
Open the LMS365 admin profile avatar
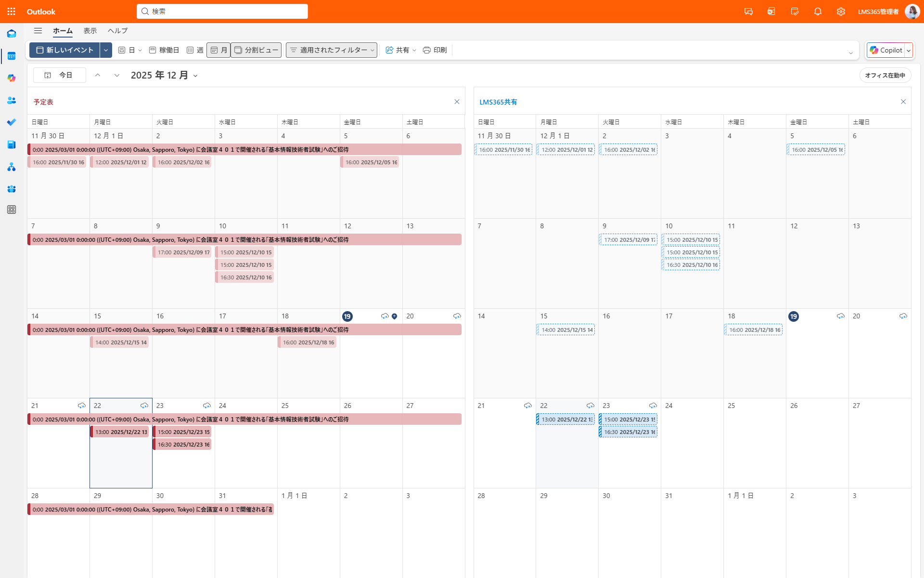pyautogui.click(x=912, y=12)
